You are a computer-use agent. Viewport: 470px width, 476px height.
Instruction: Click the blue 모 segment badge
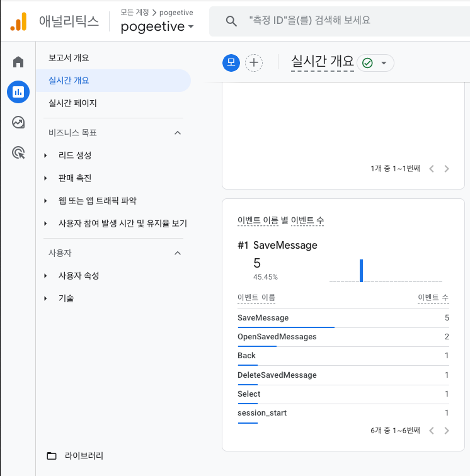[231, 63]
